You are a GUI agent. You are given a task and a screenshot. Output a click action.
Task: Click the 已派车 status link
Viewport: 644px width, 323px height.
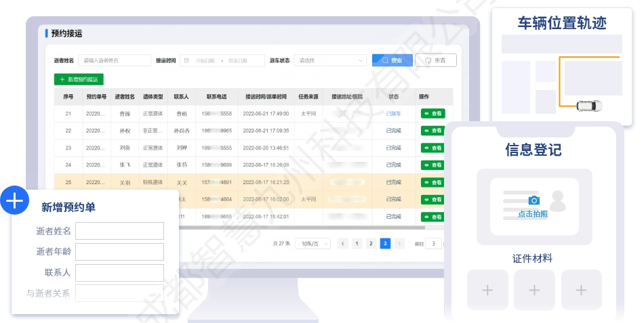tap(393, 114)
